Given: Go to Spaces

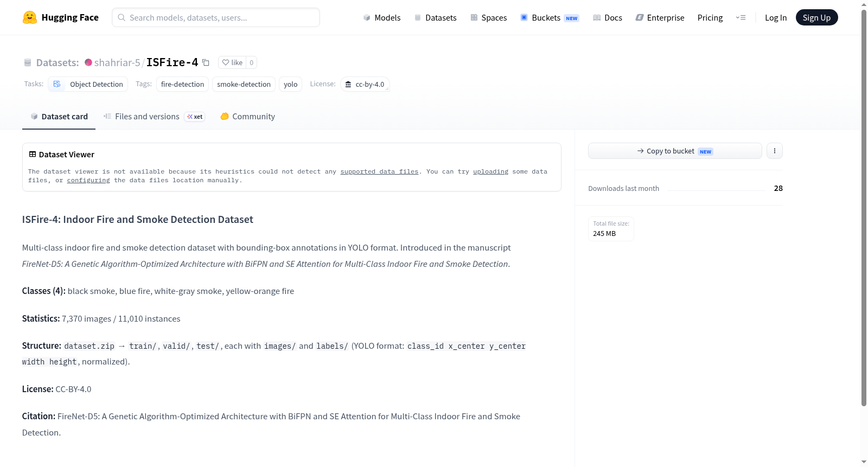Looking at the screenshot, I should 489,17.
